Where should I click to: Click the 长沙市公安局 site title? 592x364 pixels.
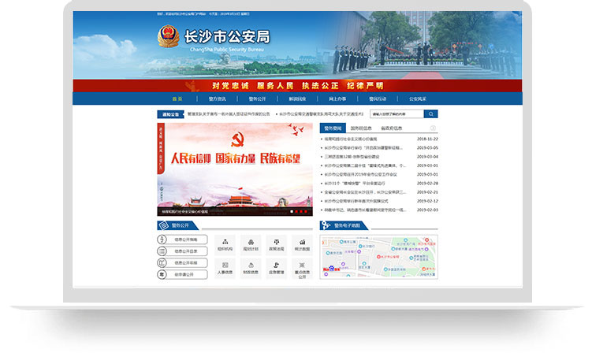click(x=227, y=37)
